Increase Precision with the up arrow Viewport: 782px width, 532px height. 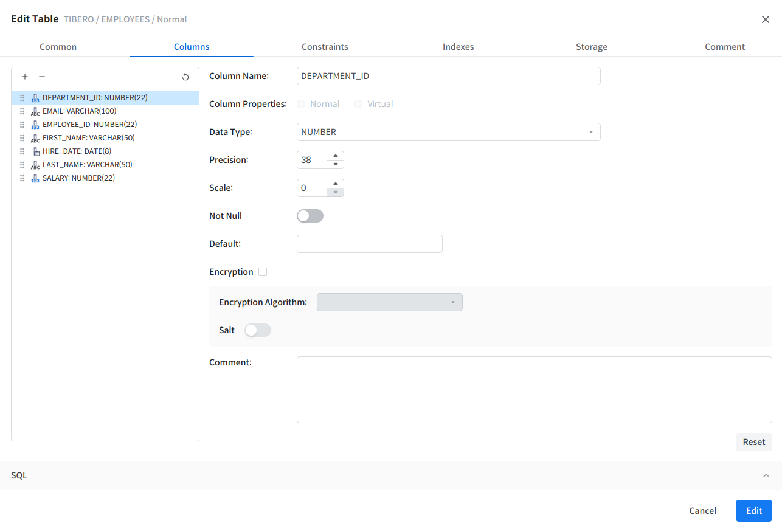[335, 156]
